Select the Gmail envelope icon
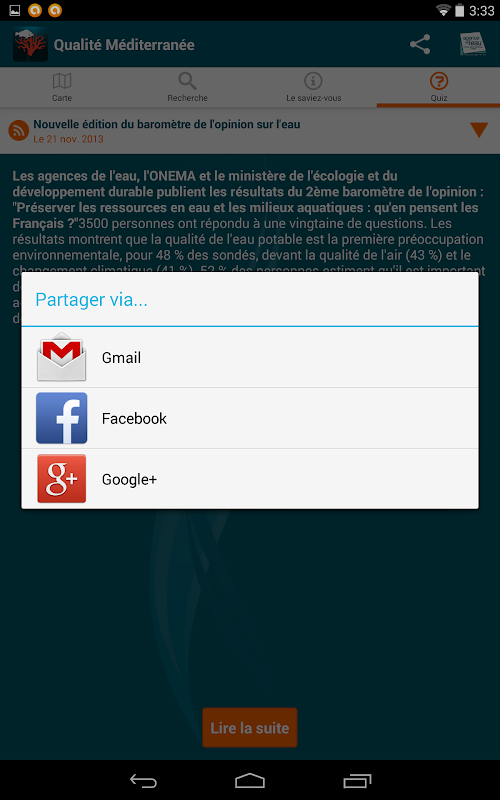This screenshot has width=500, height=800. [62, 357]
